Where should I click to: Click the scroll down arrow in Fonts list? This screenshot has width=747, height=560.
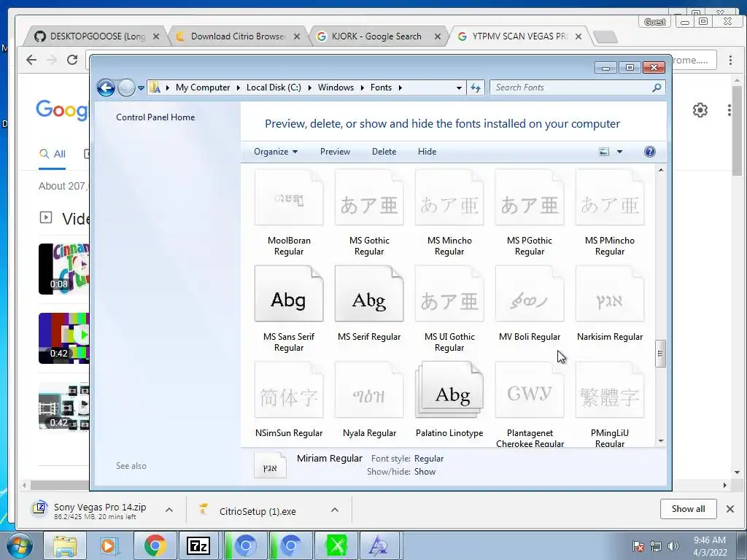coord(661,441)
